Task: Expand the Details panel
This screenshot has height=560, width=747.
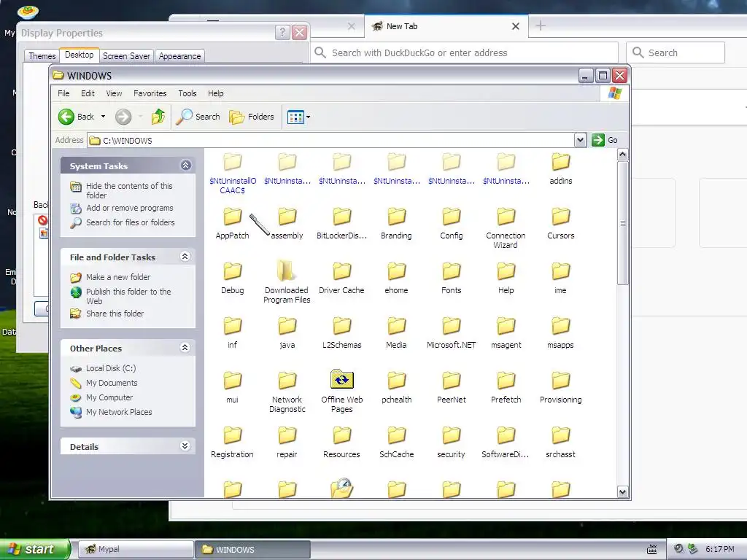Action: tap(185, 446)
